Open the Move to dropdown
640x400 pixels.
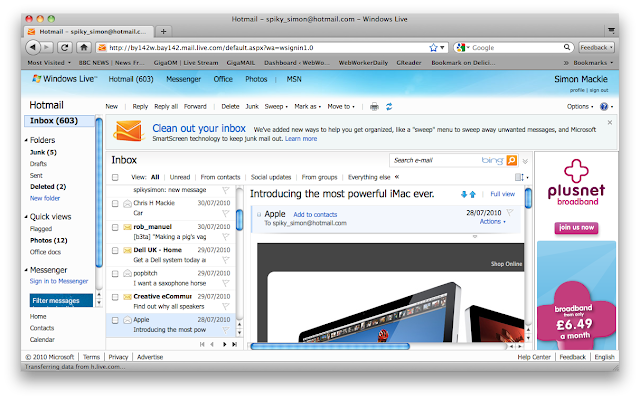(x=341, y=107)
